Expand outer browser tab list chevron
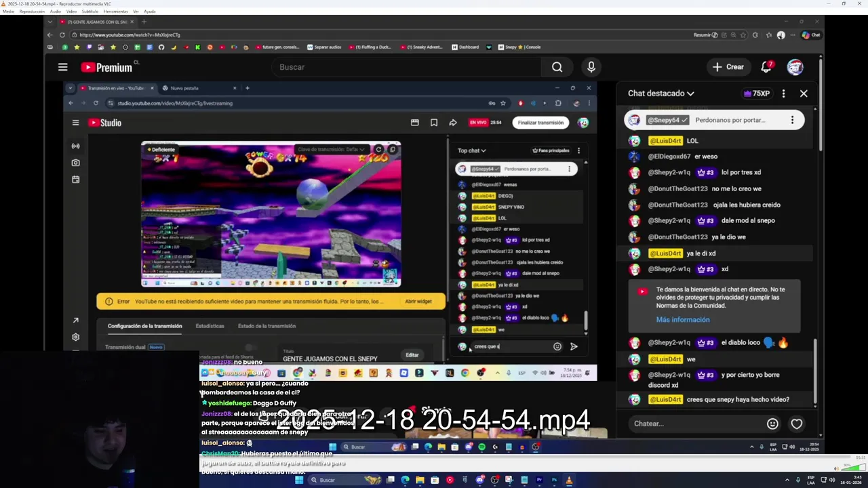Viewport: 868px width, 488px height. click(x=50, y=22)
